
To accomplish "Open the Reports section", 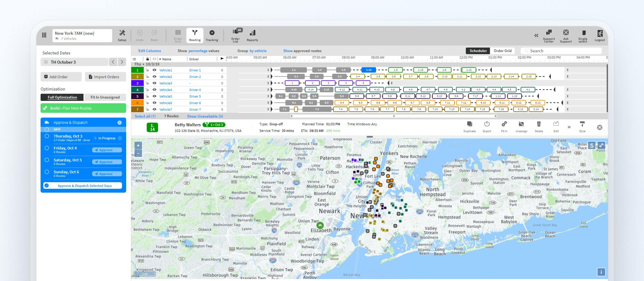I will click(252, 35).
